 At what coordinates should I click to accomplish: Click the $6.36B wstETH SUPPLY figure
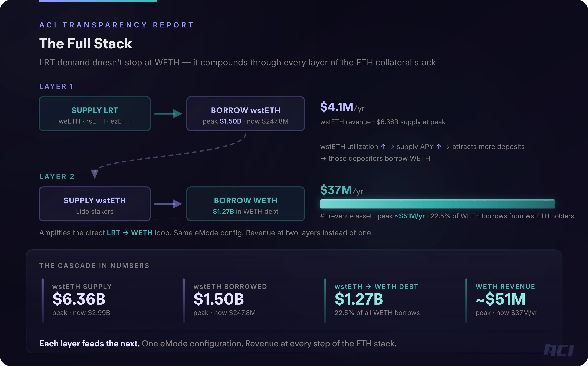click(79, 299)
